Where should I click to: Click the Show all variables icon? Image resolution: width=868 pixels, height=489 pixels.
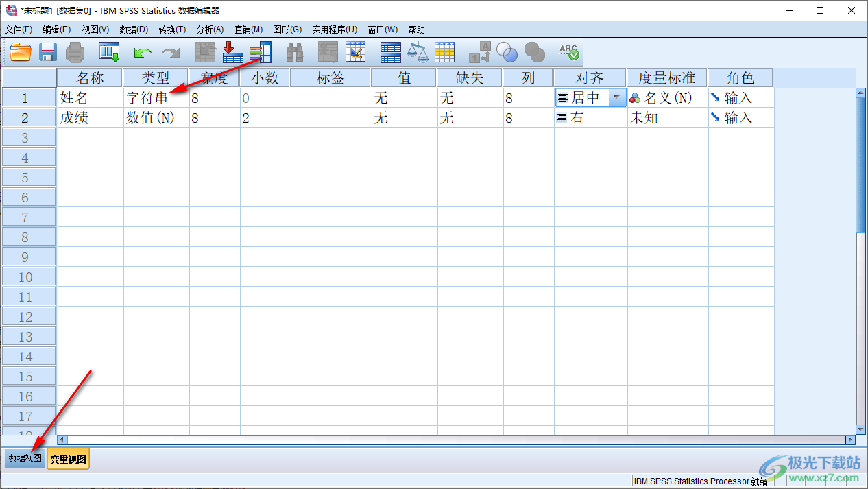click(534, 52)
